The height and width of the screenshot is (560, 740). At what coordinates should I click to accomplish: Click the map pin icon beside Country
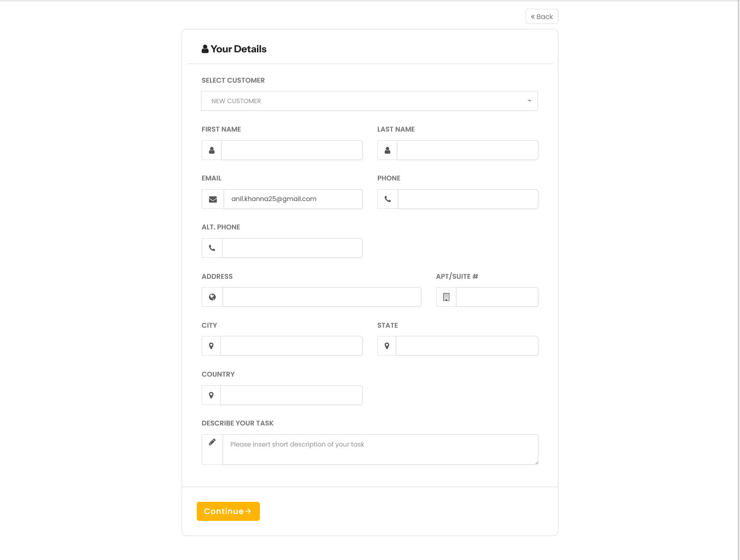(211, 395)
